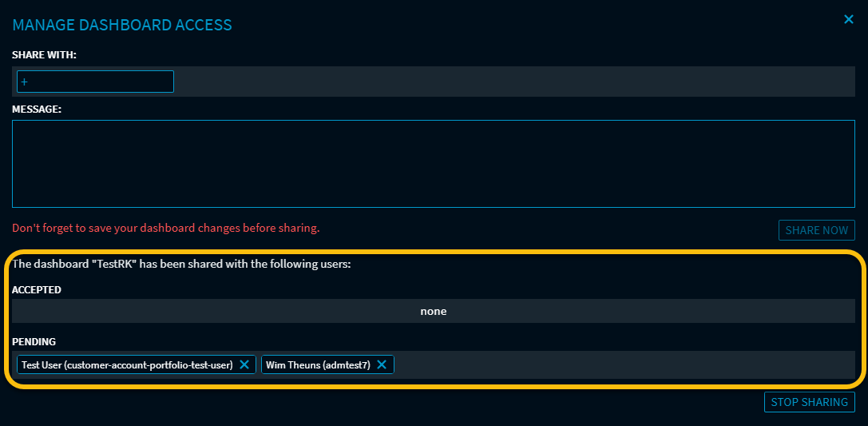Remove Test User from pending shares
The image size is (868, 426).
pos(244,365)
